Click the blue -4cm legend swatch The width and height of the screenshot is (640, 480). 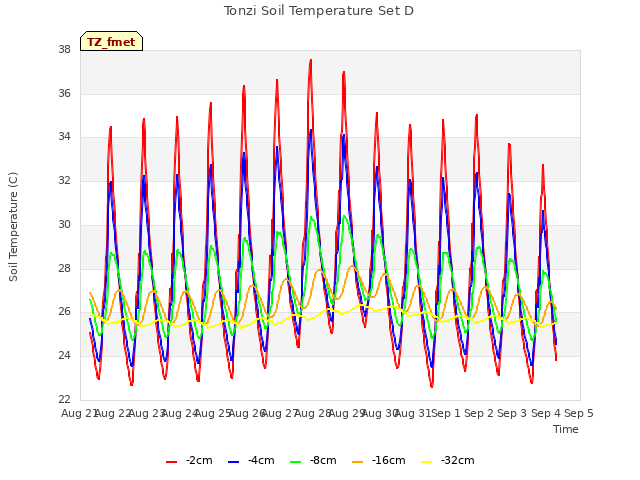click(233, 462)
